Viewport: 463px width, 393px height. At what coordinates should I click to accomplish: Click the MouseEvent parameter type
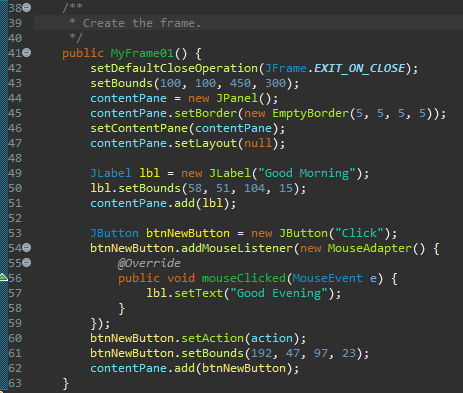tap(327, 278)
